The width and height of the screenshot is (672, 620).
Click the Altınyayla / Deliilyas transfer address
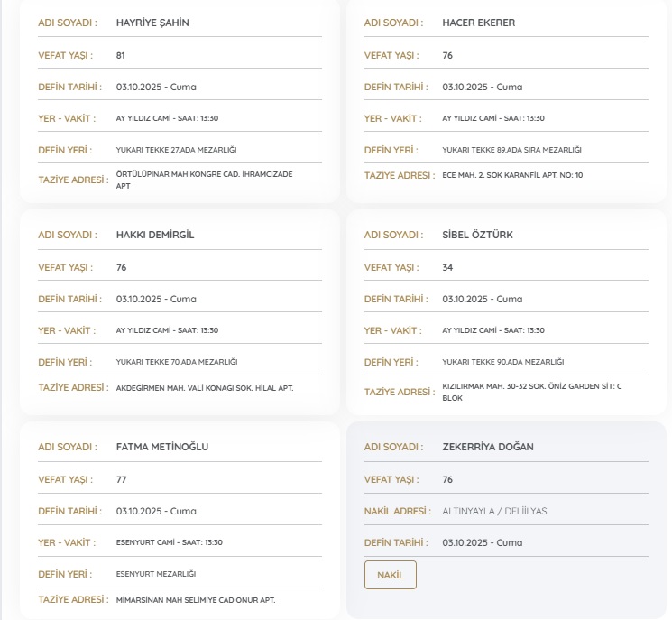click(x=494, y=511)
